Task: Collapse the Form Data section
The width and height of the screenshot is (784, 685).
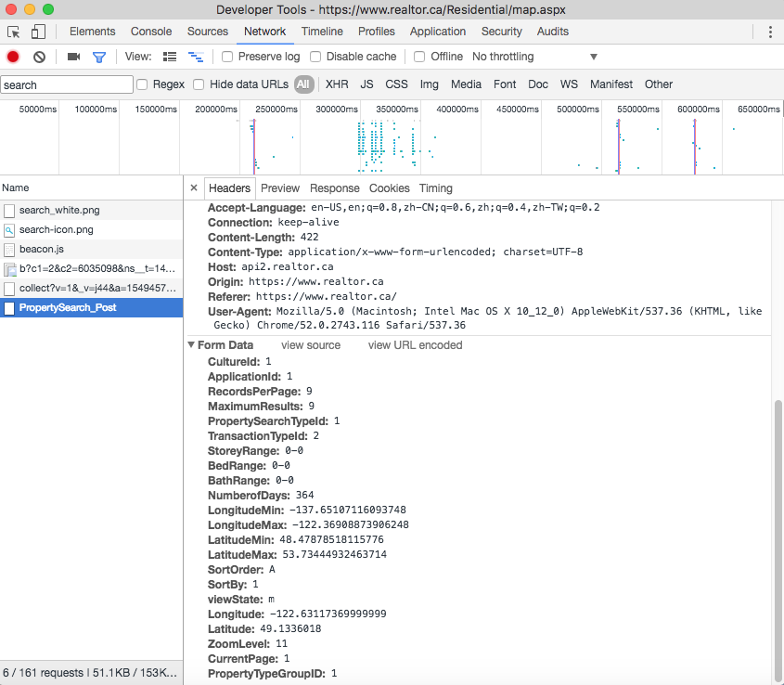Action: (x=192, y=345)
